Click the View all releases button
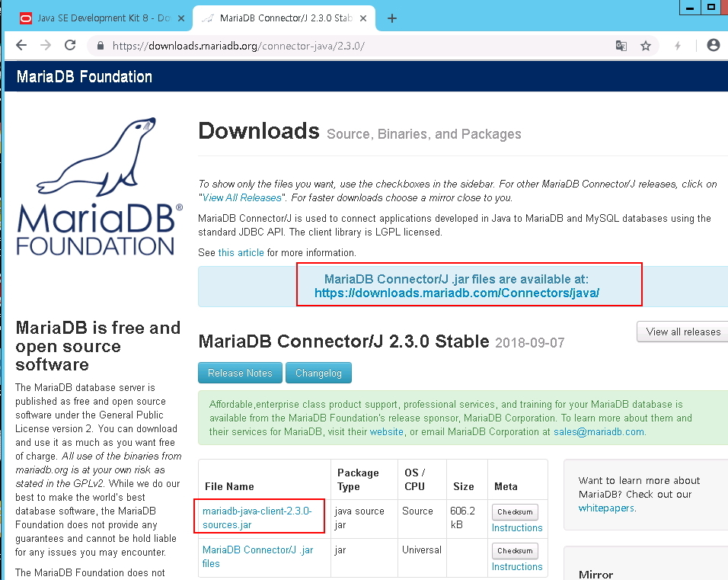This screenshot has height=580, width=728. 683,332
